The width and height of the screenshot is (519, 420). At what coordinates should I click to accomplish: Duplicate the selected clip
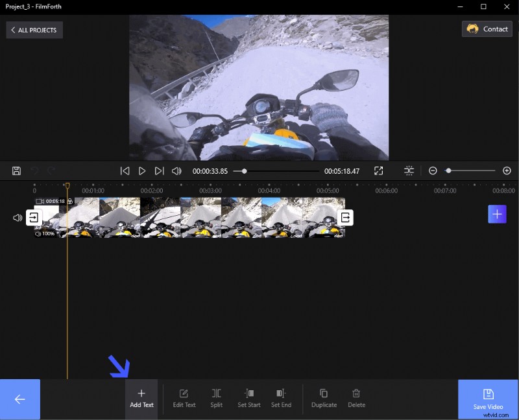[324, 399]
